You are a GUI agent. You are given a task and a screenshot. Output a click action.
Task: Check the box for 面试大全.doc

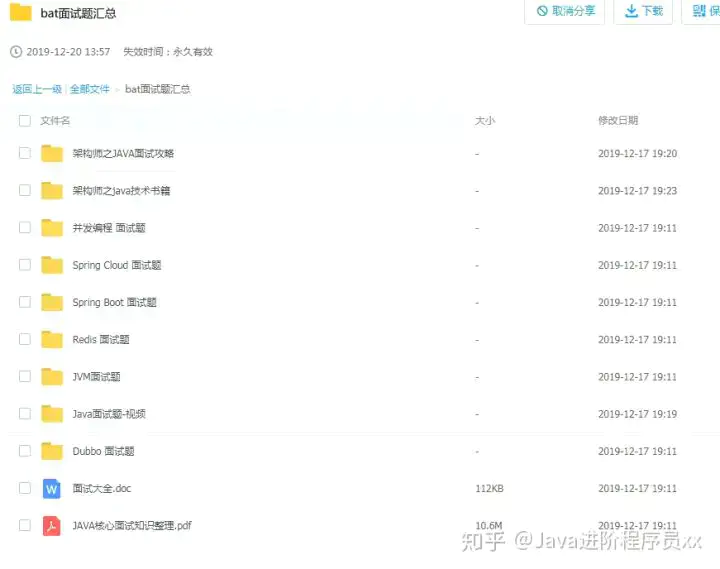(25, 488)
